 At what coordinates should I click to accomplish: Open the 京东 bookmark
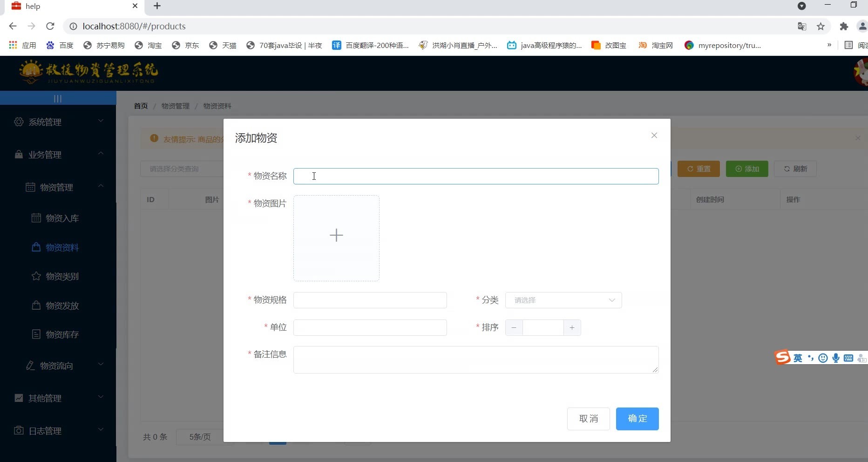pyautogui.click(x=185, y=45)
